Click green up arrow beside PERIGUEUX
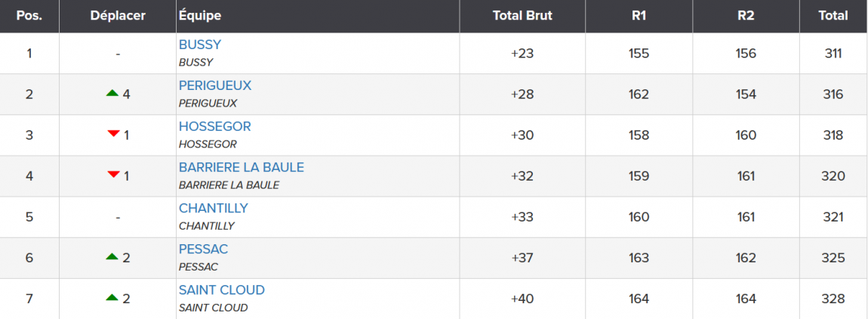 pos(113,93)
